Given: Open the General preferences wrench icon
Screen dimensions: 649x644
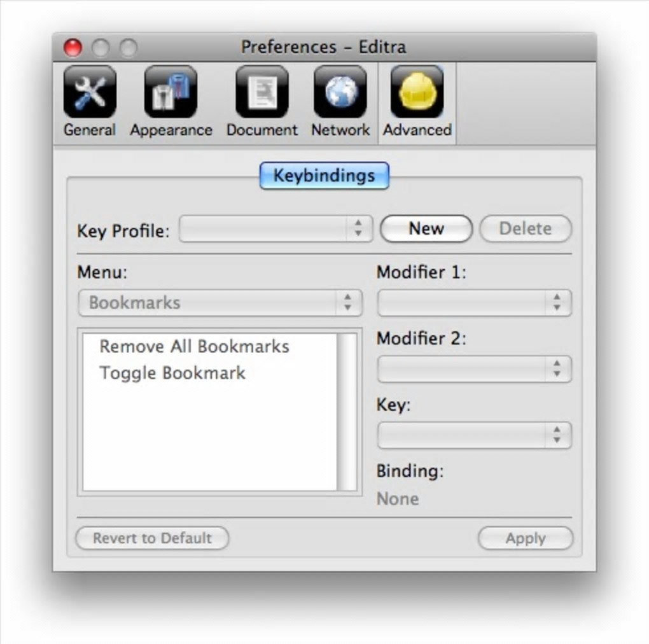Looking at the screenshot, I should [90, 92].
